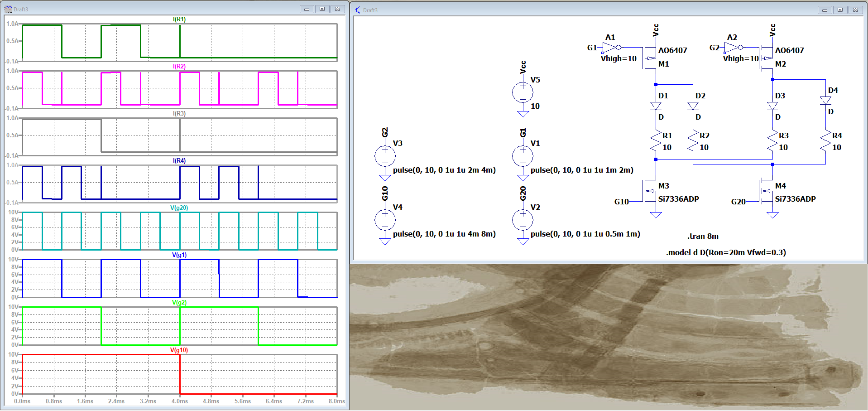Click the V1 pulse value text
The width and height of the screenshot is (868, 411).
pyautogui.click(x=582, y=170)
